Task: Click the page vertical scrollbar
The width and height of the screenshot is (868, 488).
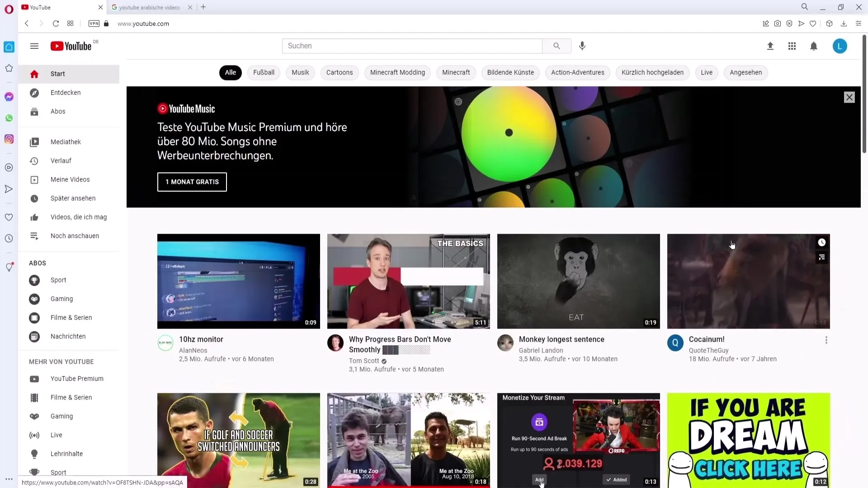Action: tap(864, 94)
